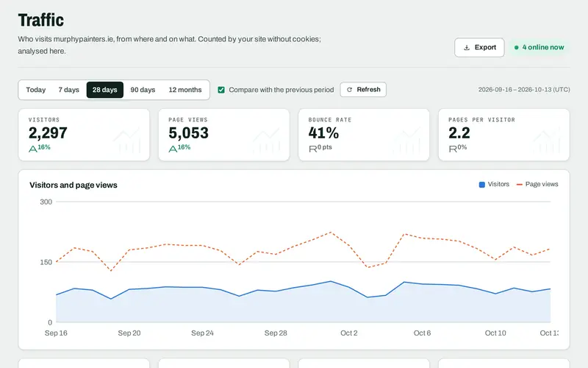This screenshot has height=368, width=588.
Task: Click the Export button
Action: (x=479, y=47)
